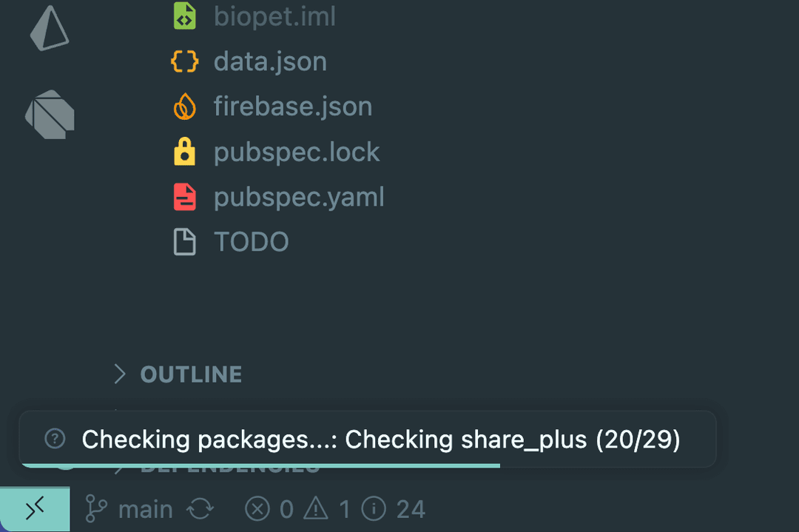The image size is (799, 532).
Task: Click the remote window status bar button
Action: (35, 509)
